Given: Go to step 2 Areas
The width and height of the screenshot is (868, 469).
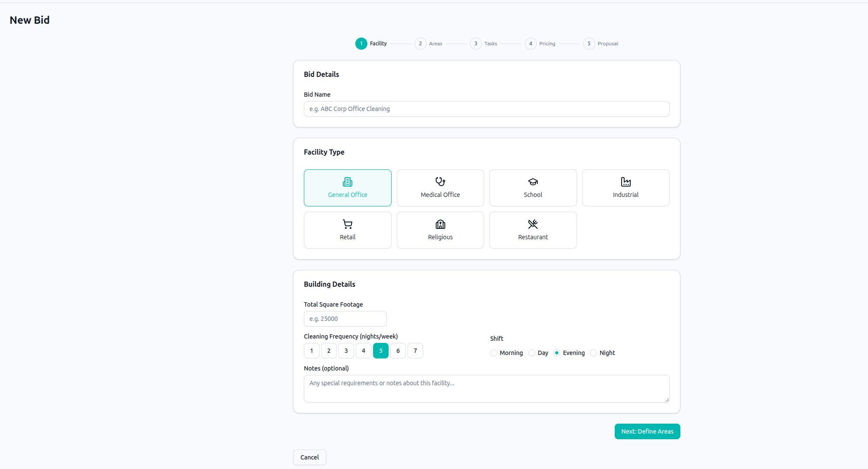Looking at the screenshot, I should pos(421,44).
